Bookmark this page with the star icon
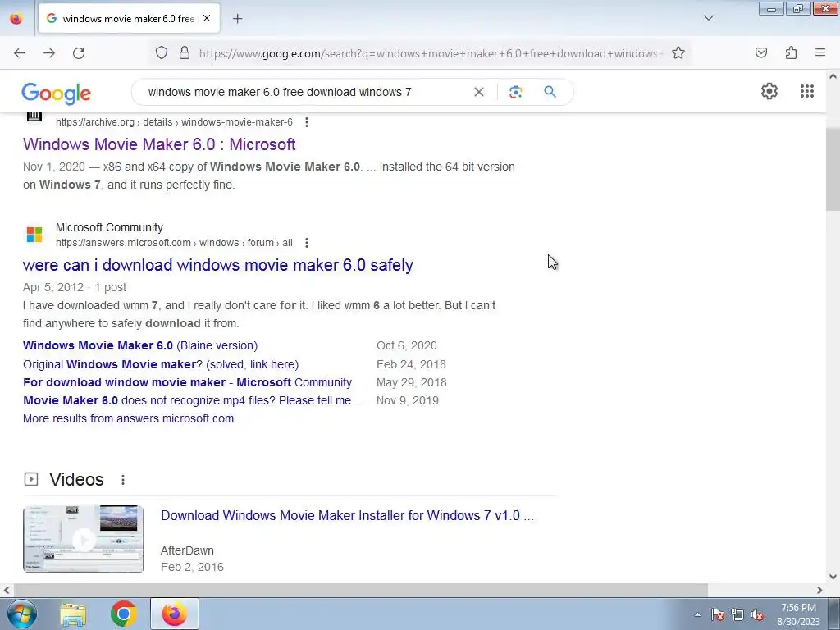 [x=678, y=53]
